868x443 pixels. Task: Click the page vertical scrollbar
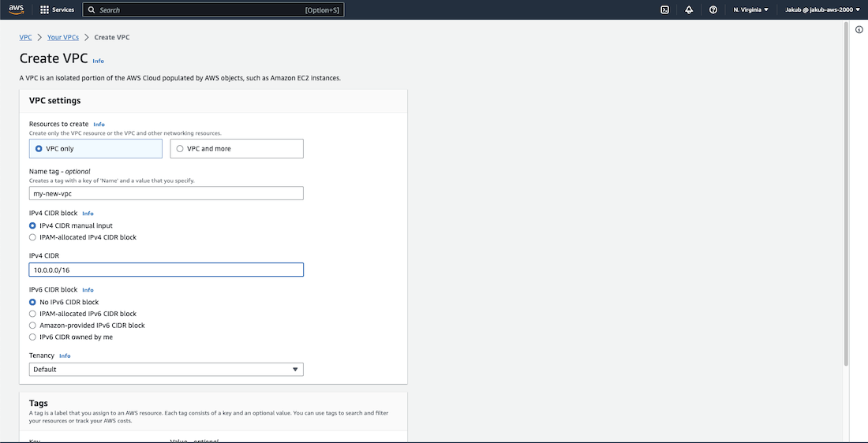pyautogui.click(x=847, y=197)
